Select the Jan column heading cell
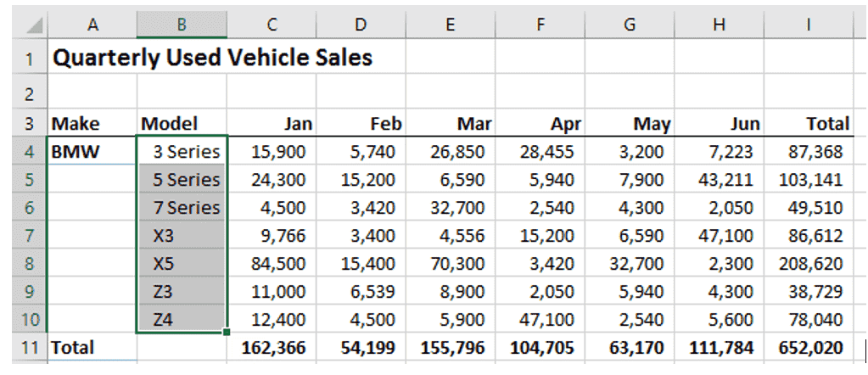The height and width of the screenshot is (375, 868). [x=272, y=123]
